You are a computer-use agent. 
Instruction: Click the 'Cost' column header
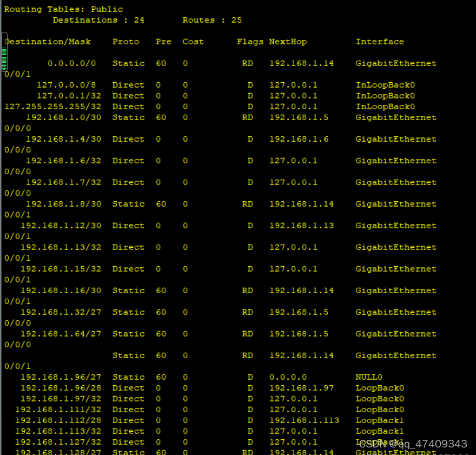193,42
